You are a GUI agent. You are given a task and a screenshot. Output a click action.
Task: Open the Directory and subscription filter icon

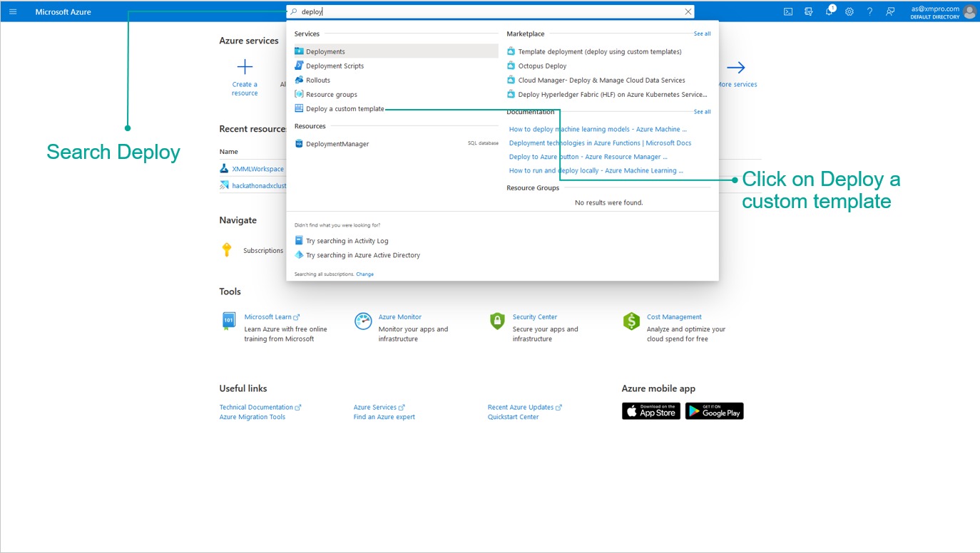pos(809,11)
